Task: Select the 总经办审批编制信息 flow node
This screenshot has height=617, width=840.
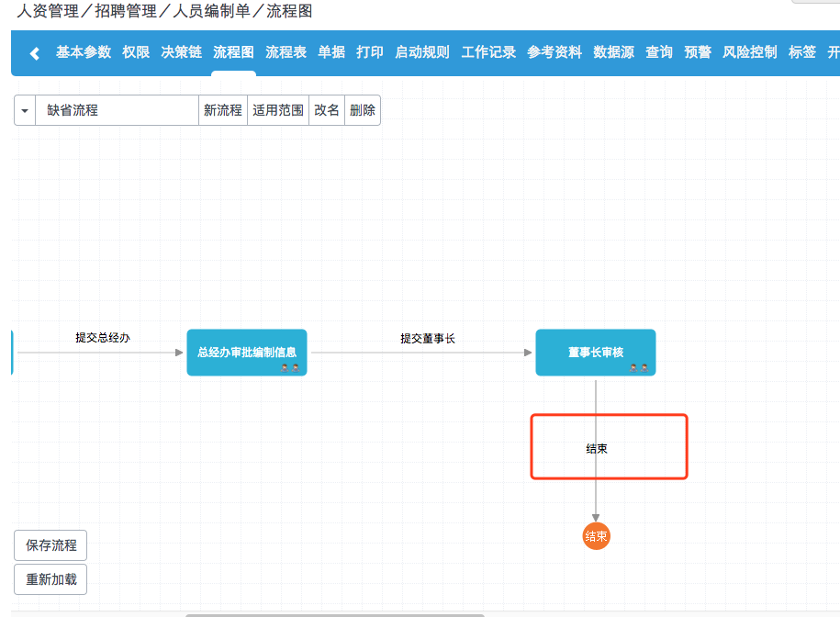Action: [246, 352]
